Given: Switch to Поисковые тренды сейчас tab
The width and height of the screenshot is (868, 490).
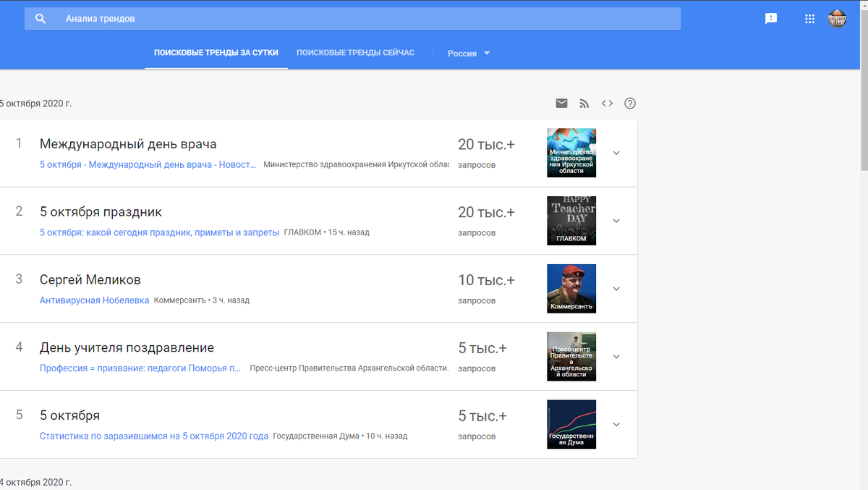Looking at the screenshot, I should 355,53.
